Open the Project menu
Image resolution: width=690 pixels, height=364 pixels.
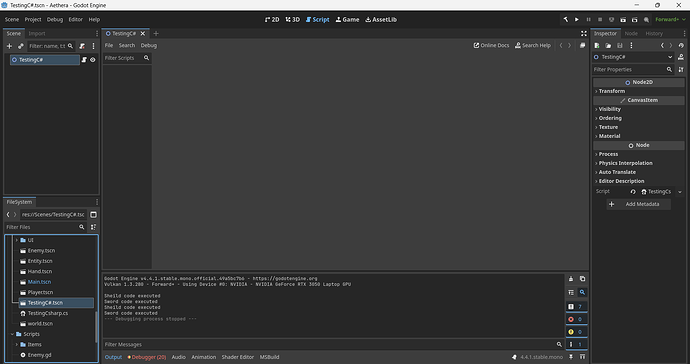33,19
